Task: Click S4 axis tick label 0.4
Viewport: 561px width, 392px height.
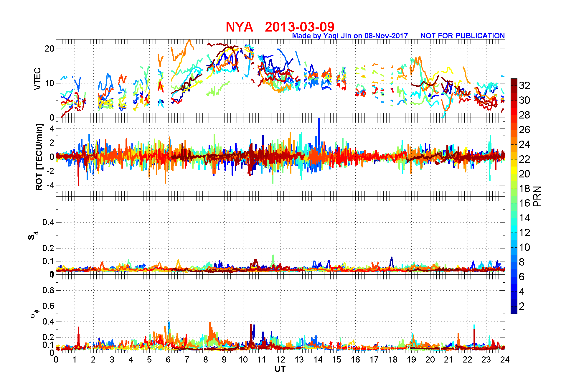Action: point(48,222)
